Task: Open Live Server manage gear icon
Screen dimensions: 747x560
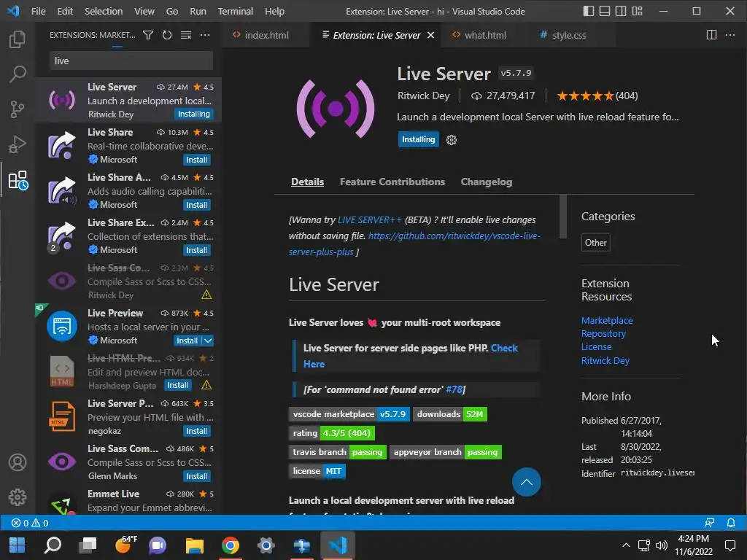Action: tap(451, 139)
